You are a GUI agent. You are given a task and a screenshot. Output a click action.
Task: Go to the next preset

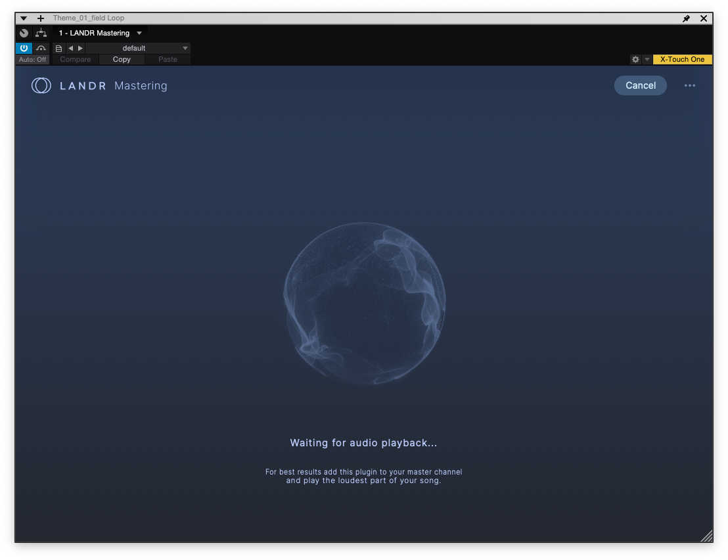[80, 48]
